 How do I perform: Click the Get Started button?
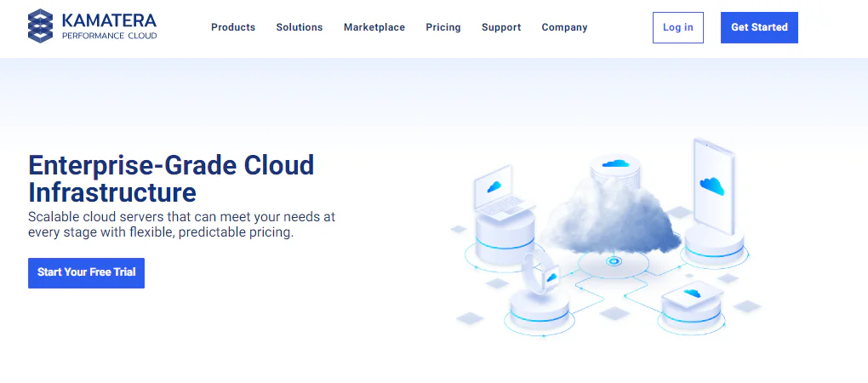pos(759,28)
